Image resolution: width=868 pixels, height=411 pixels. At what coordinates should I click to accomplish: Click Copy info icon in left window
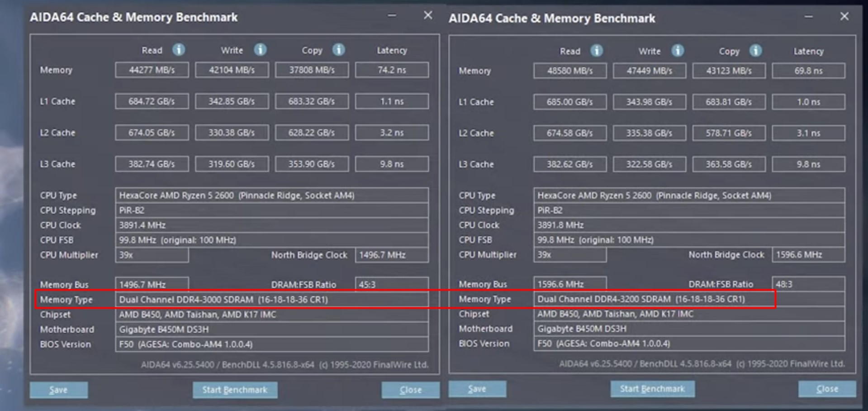pos(338,49)
